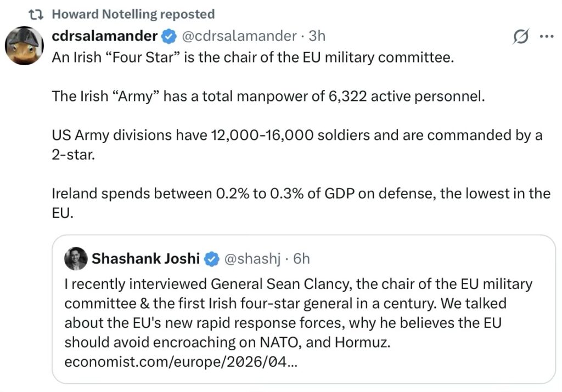
Task: Click cdrsalamander's blue verified badge
Action: [169, 37]
